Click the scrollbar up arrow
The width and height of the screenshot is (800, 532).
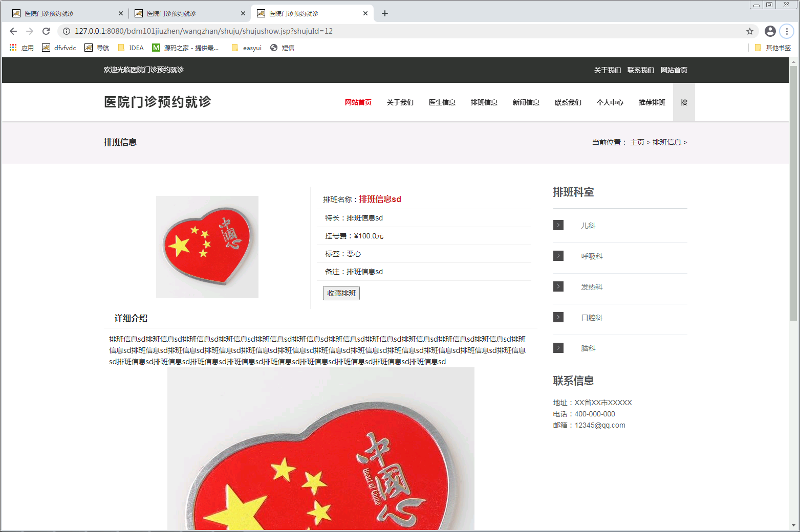point(794,61)
